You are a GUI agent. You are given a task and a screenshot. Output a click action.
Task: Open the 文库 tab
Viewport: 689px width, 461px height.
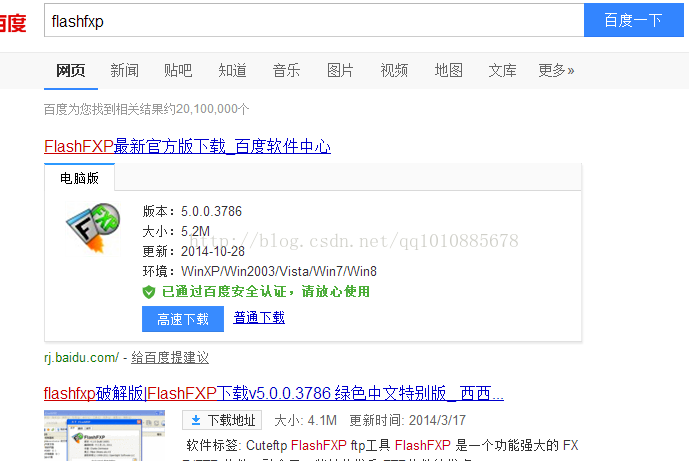click(502, 70)
